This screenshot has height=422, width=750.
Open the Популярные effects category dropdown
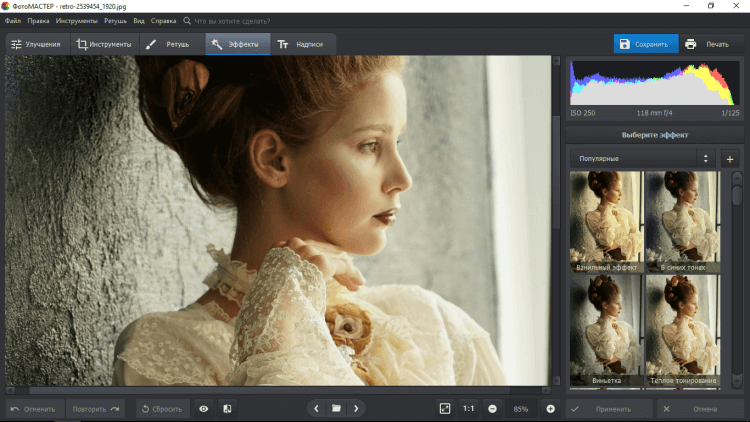pyautogui.click(x=642, y=159)
